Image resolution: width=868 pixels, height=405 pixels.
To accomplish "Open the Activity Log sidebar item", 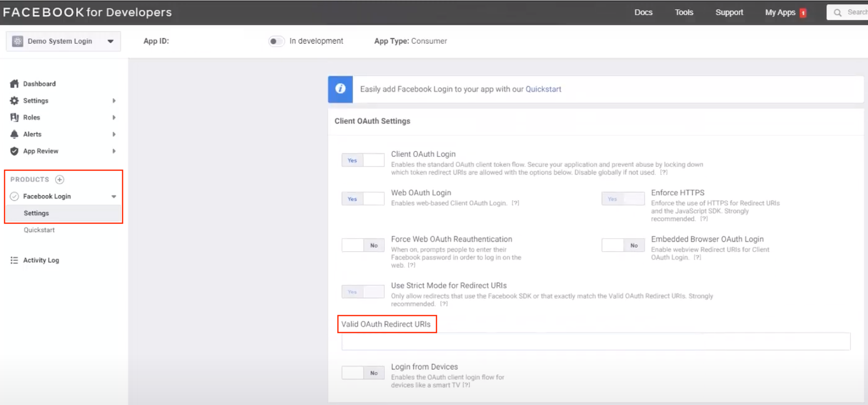I will 41,260.
